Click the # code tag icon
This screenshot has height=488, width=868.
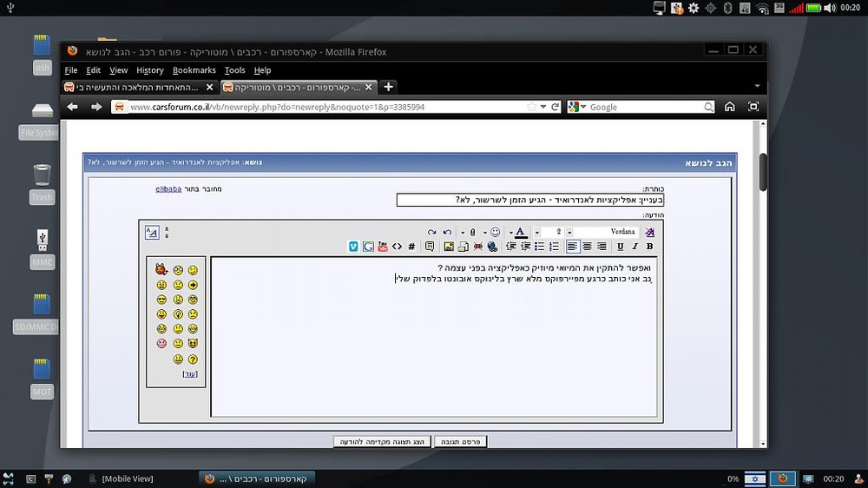click(x=411, y=247)
